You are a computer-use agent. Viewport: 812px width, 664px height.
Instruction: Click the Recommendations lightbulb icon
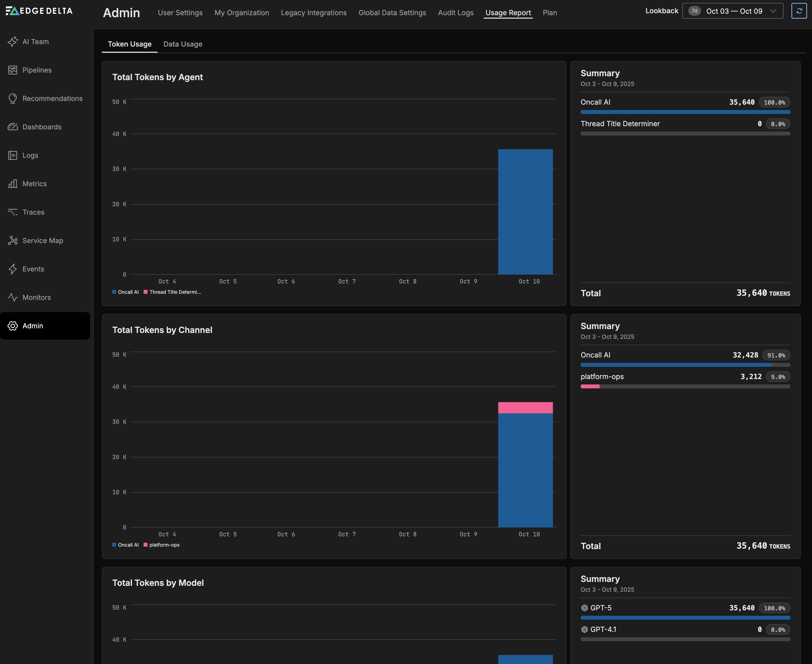[13, 98]
